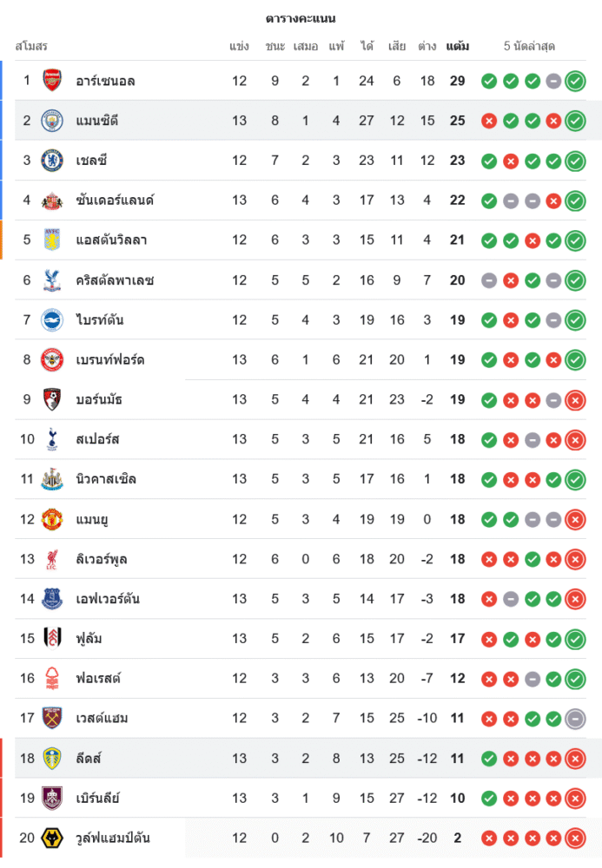This screenshot has width=602, height=868.
Task: Click the Wolverhampton crest icon
Action: click(x=53, y=838)
